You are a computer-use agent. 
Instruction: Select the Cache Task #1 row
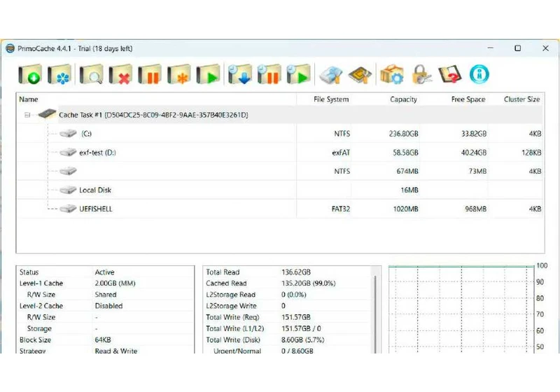280,115
